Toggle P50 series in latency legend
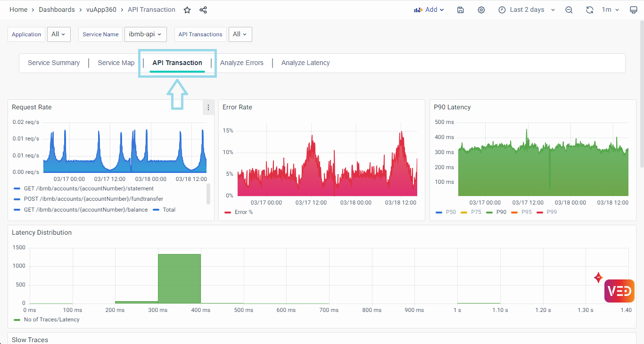 tap(451, 212)
